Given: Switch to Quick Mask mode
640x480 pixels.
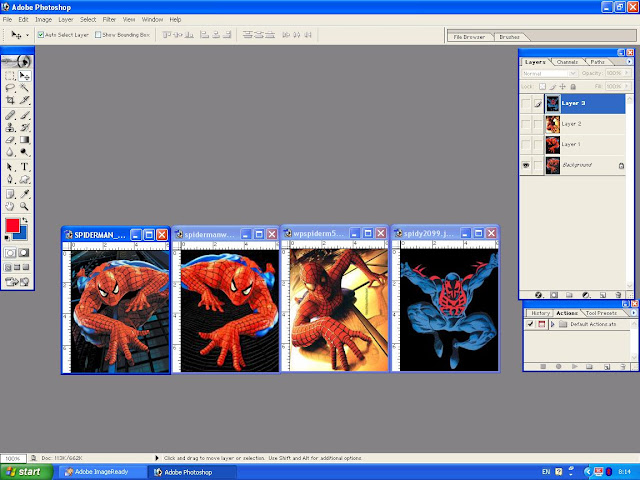Looking at the screenshot, I should [x=24, y=253].
